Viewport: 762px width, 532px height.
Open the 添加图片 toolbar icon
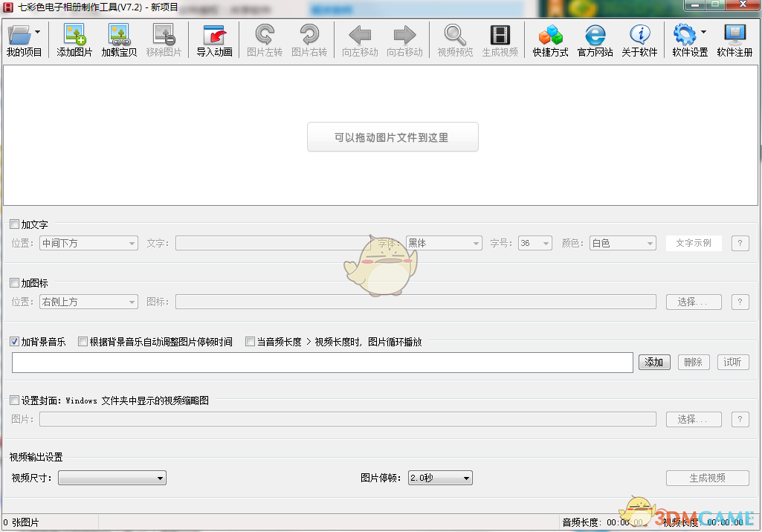tap(74, 39)
